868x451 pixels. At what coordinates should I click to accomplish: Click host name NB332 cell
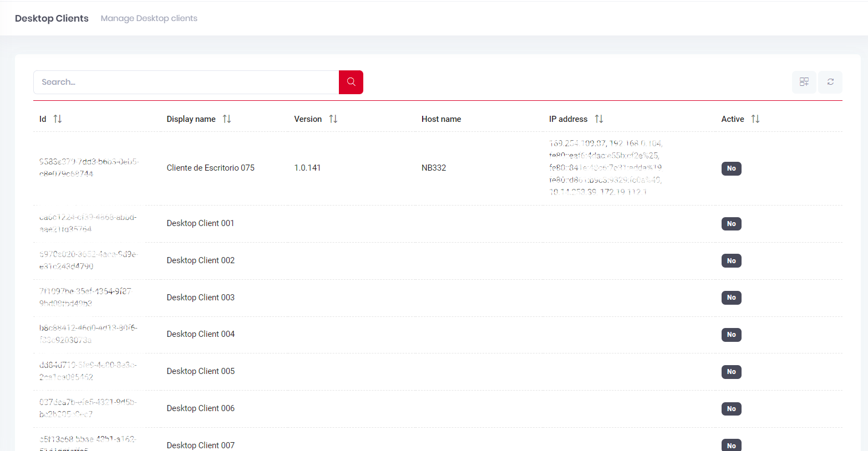[x=434, y=168]
